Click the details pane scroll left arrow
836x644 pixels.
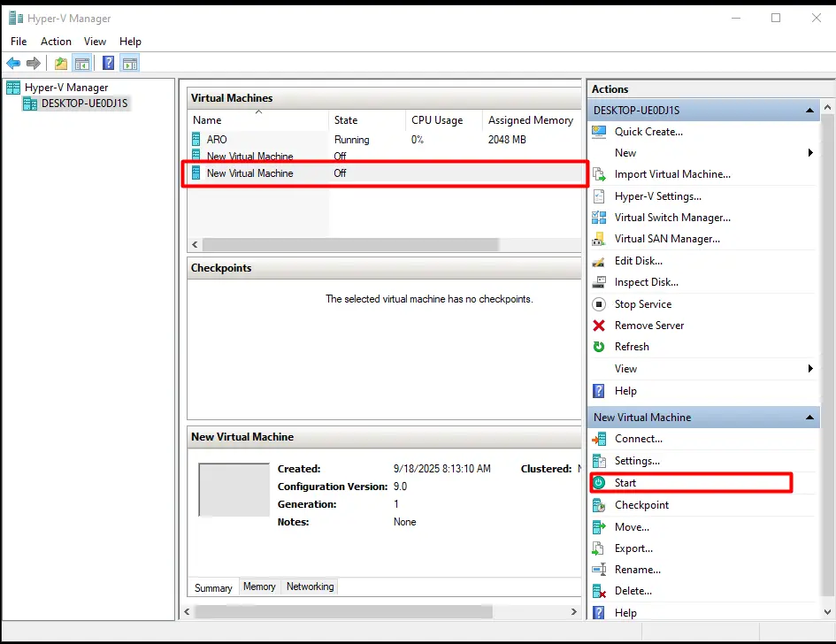187,611
